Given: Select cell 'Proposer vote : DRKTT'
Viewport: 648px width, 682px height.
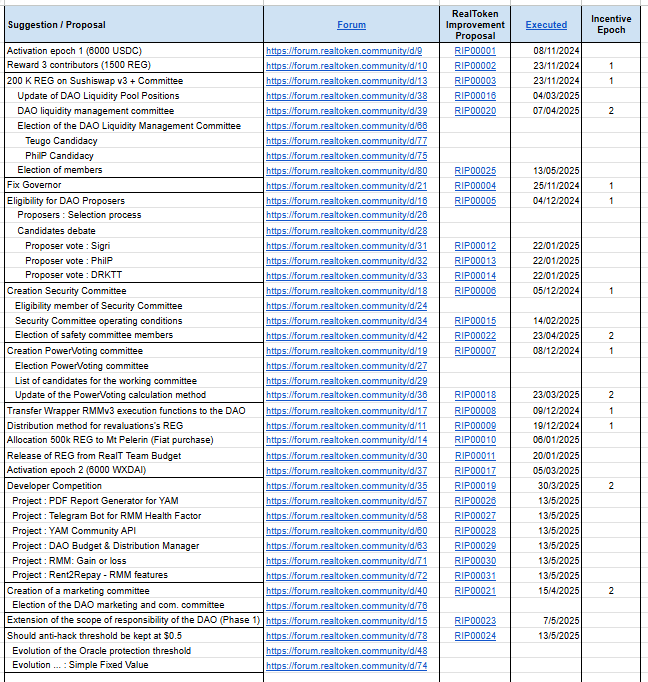Looking at the screenshot, I should tap(134, 275).
